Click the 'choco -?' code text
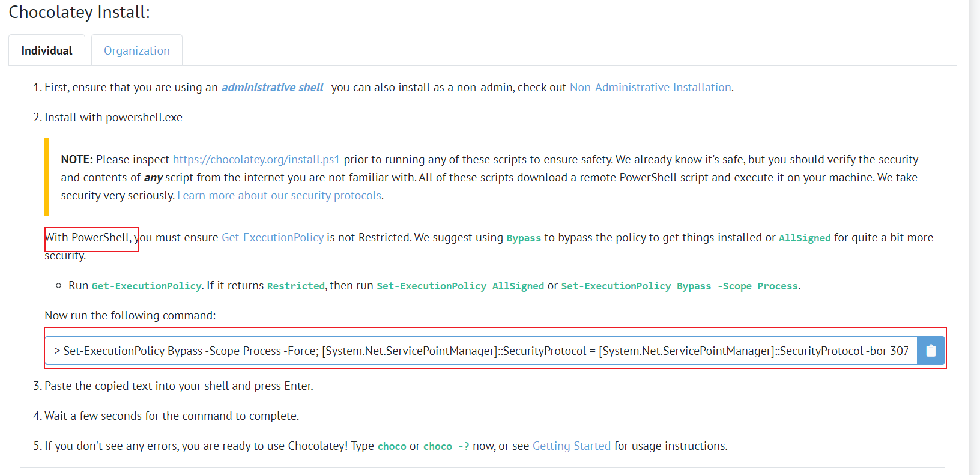 click(x=446, y=447)
